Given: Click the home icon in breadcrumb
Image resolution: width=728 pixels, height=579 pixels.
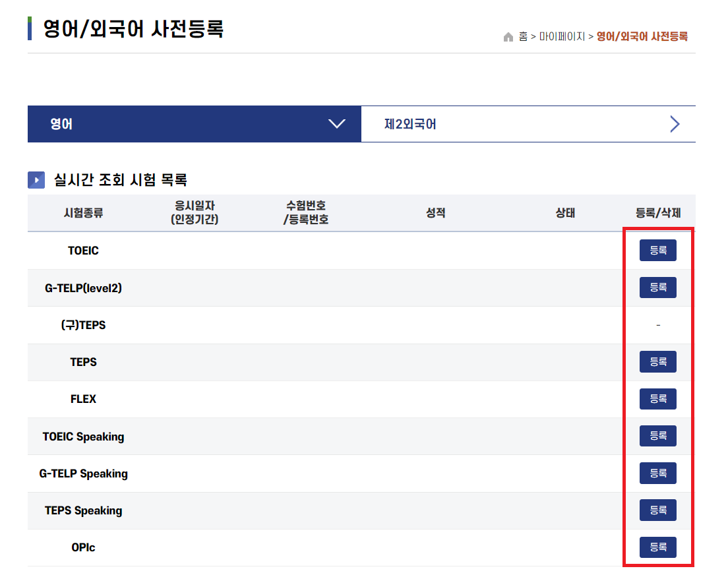Looking at the screenshot, I should [x=508, y=37].
